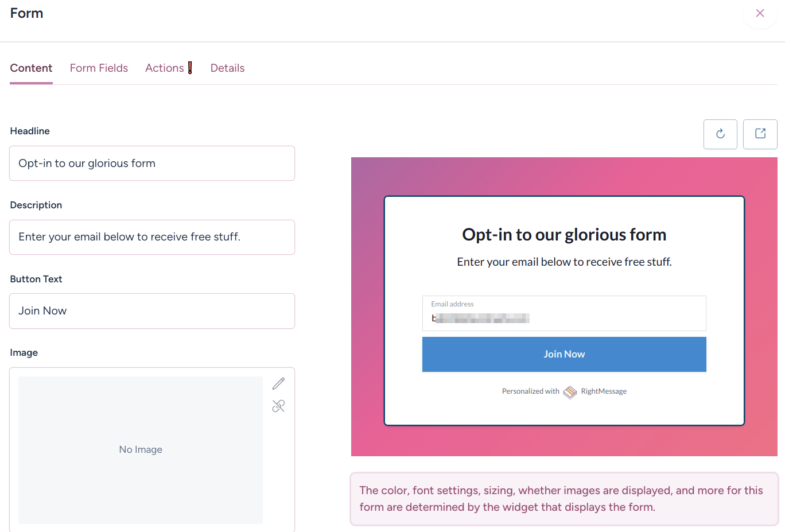
Task: Focus the Headline text field
Action: pos(152,164)
